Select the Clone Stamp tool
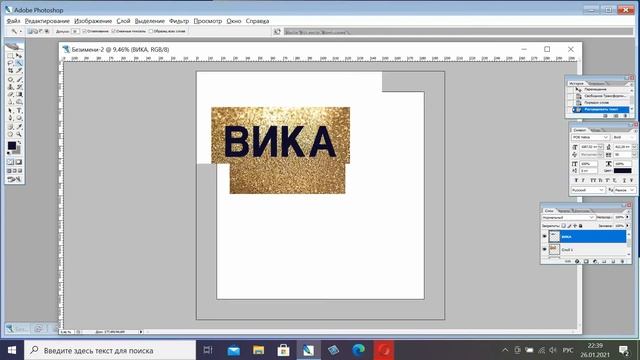This screenshot has width=640, height=360. pyautogui.click(x=11, y=87)
